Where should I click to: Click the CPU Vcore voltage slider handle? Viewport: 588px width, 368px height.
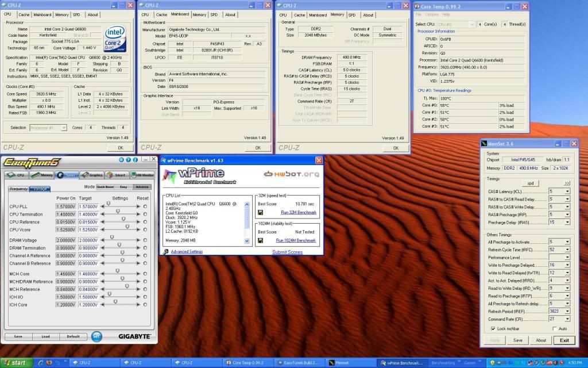click(x=127, y=227)
